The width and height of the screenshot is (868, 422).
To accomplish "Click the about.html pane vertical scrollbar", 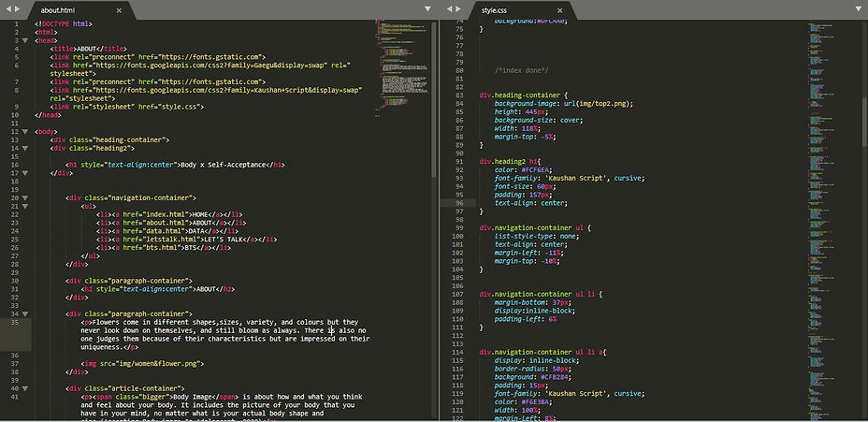I will [x=433, y=100].
